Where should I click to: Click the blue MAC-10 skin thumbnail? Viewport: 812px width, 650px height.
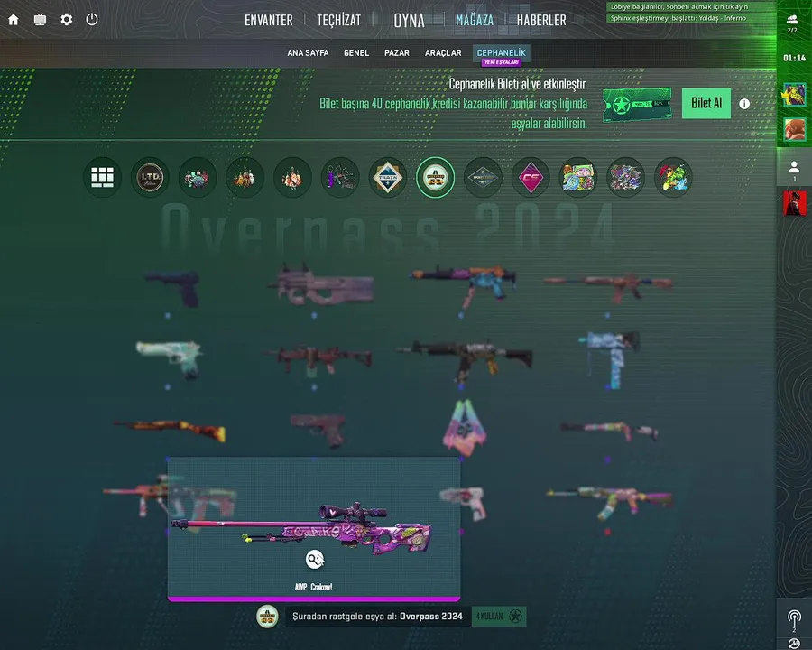click(610, 359)
